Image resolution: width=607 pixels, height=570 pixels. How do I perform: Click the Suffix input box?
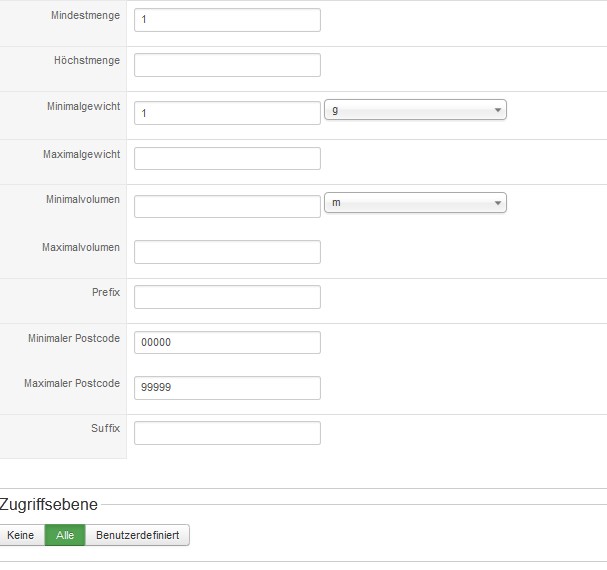[227, 433]
